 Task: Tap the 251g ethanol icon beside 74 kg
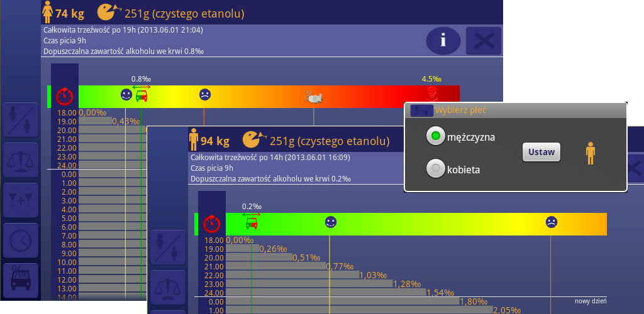pos(109,12)
